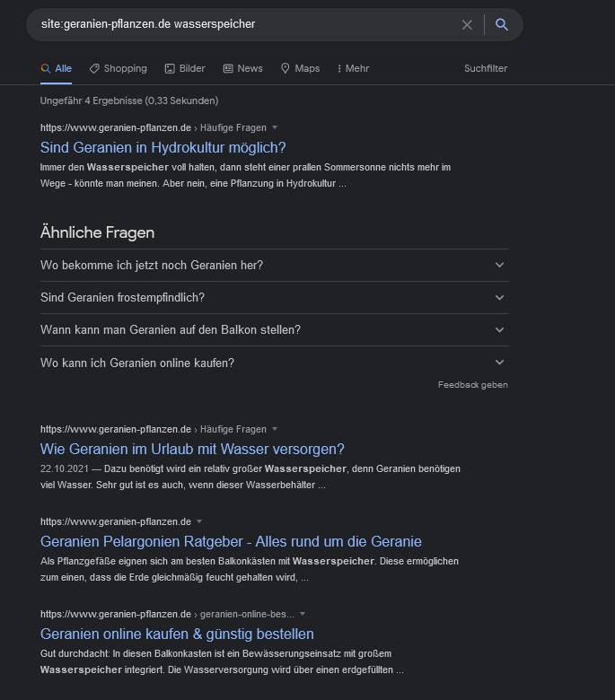This screenshot has height=700, width=615.
Task: Switch to the Bilder tab
Action: pyautogui.click(x=185, y=68)
